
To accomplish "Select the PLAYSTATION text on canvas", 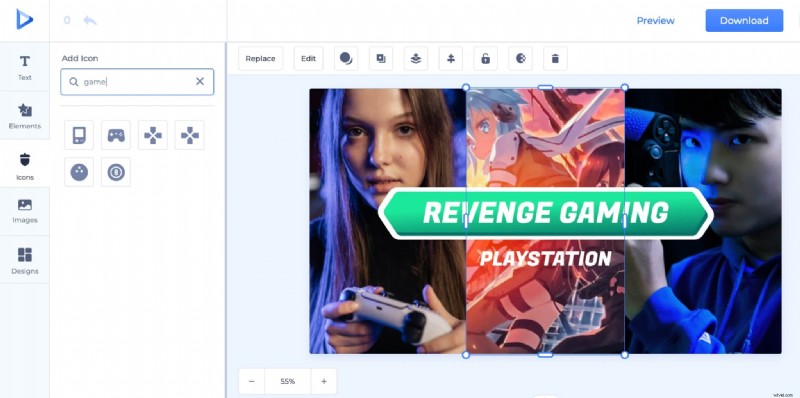I will pyautogui.click(x=545, y=259).
